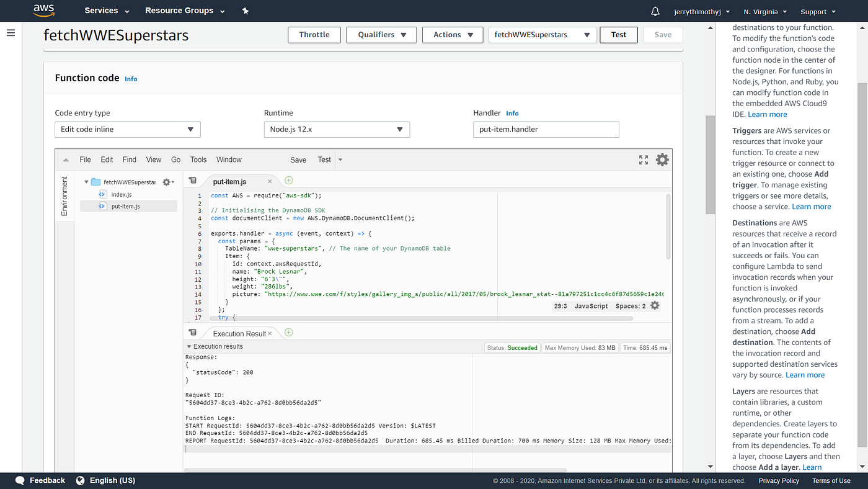Click the pin/favorites icon in the navbar
The height and width of the screenshot is (489, 868).
(245, 11)
